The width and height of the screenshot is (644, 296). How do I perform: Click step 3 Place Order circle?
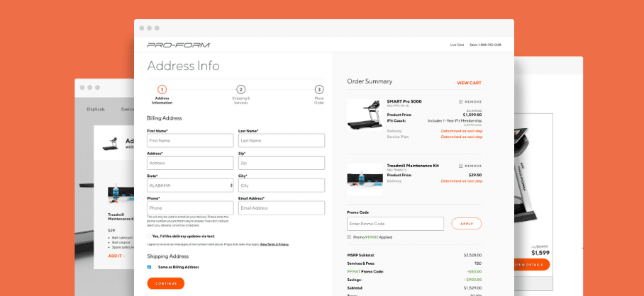319,89
